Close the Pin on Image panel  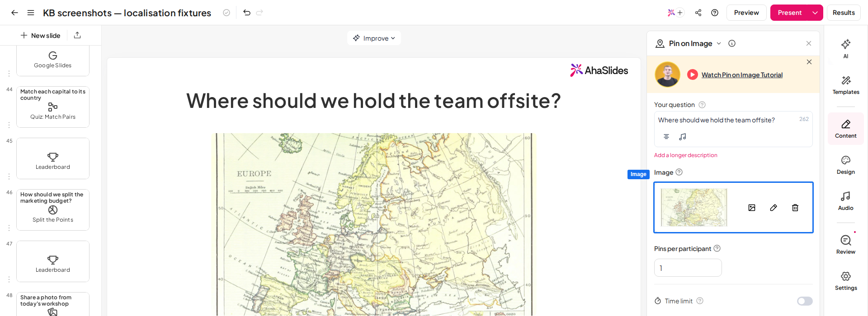809,43
